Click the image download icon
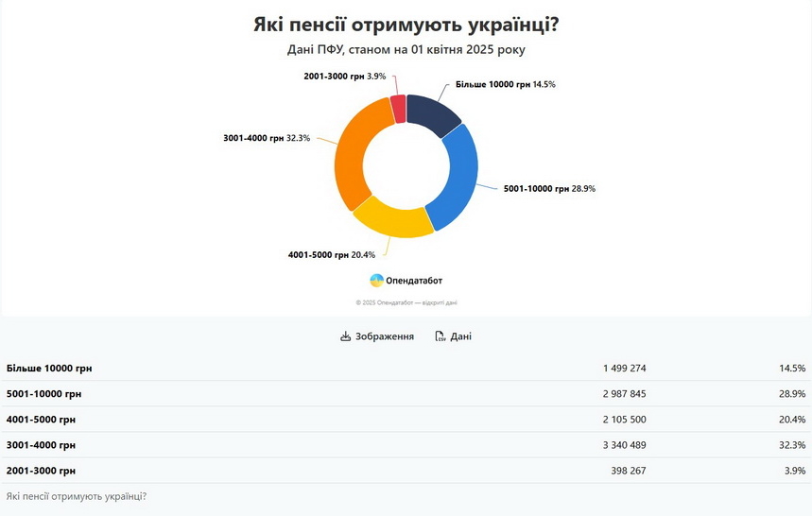 point(346,336)
